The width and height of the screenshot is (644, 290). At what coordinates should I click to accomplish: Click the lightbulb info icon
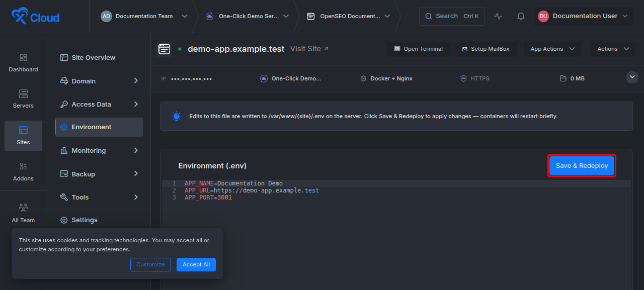coord(176,116)
